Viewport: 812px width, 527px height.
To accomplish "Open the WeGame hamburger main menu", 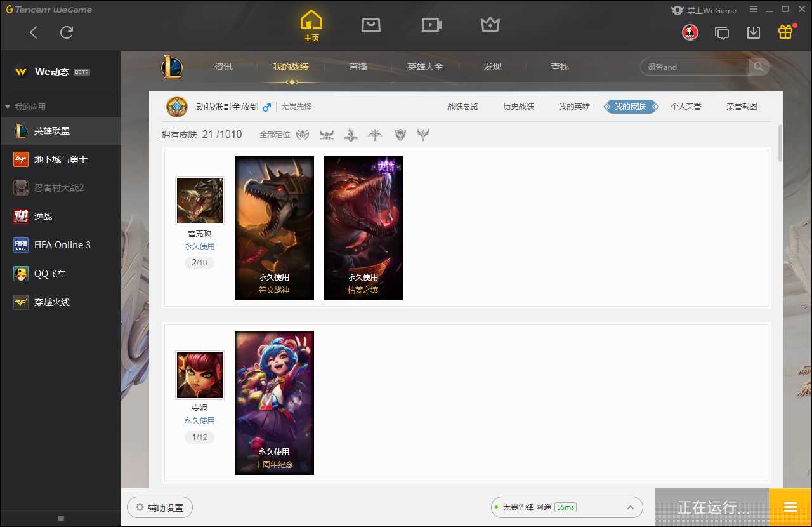I will 754,10.
